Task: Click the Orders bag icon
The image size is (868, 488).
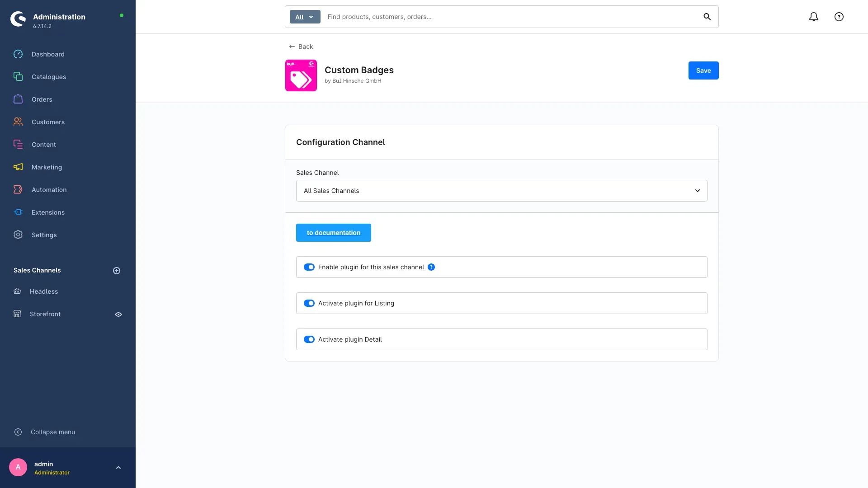Action: (18, 99)
